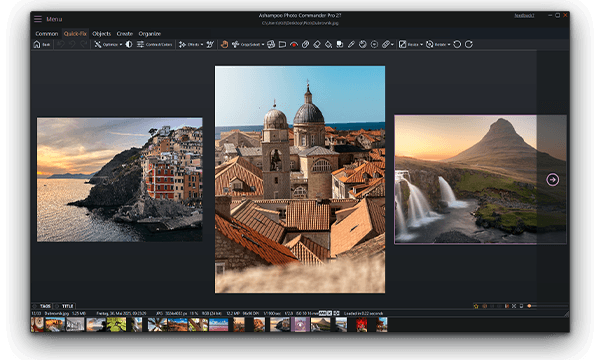Select the last filmstrip thumbnail
Image resolution: width=600 pixels, height=360 pixels.
pyautogui.click(x=382, y=325)
